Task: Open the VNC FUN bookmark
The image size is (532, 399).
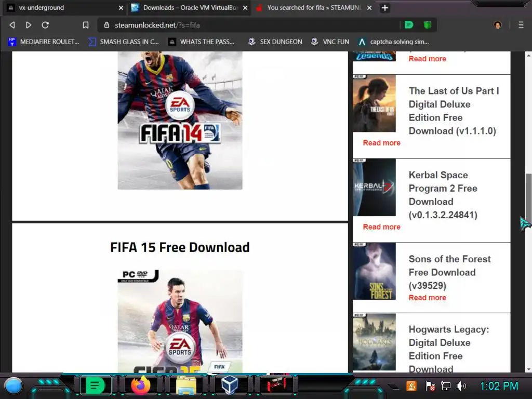Action: pos(330,42)
